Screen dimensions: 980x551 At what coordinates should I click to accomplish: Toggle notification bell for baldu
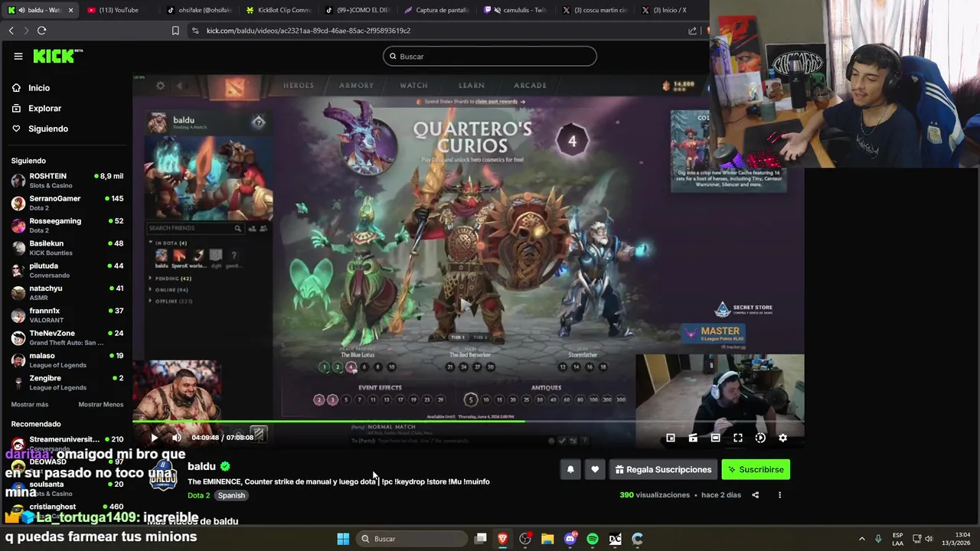click(x=570, y=470)
